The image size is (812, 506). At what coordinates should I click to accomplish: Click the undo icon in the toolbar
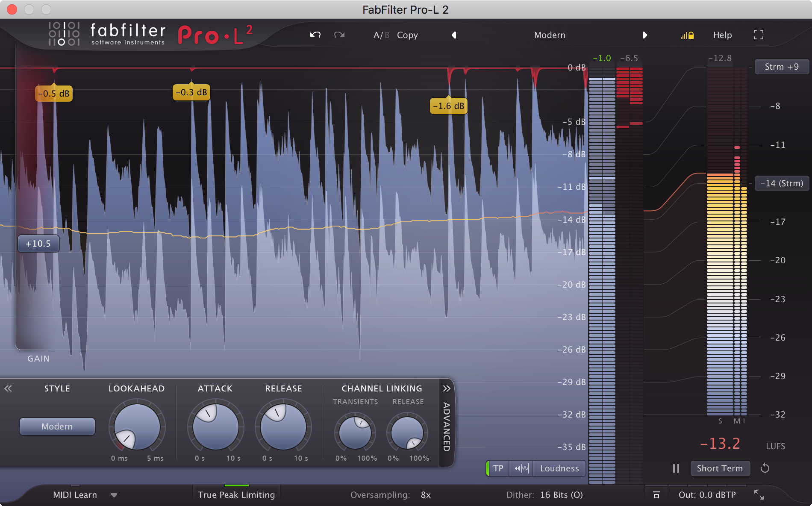click(315, 35)
